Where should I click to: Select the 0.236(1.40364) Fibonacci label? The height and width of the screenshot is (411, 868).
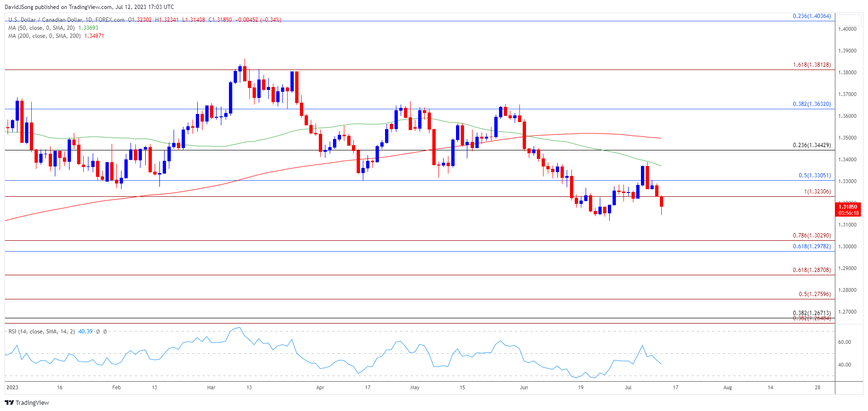812,16
